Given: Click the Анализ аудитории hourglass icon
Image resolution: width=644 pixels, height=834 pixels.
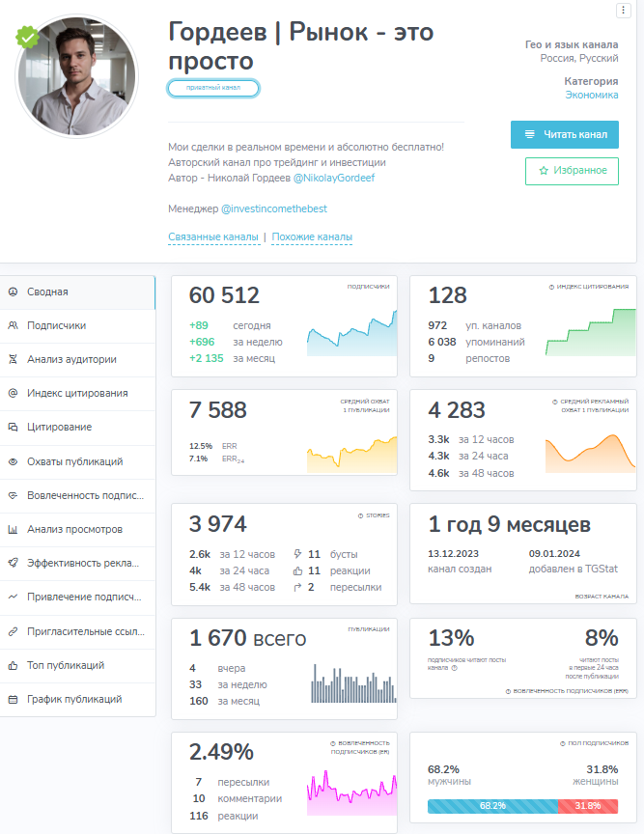Looking at the screenshot, I should tap(13, 359).
